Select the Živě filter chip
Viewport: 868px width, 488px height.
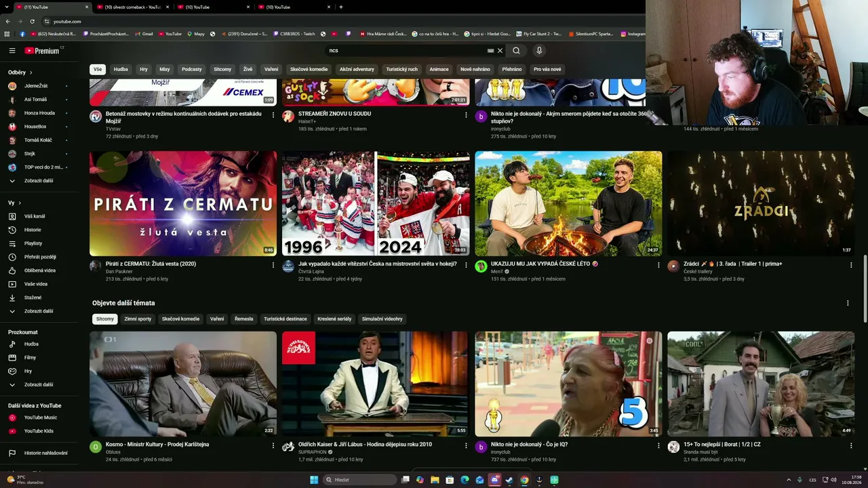[x=248, y=69]
